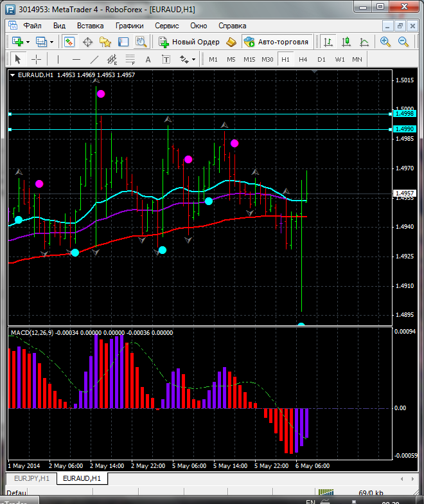
Task: Expand the Profiles dropdown arrow
Action: [51, 42]
